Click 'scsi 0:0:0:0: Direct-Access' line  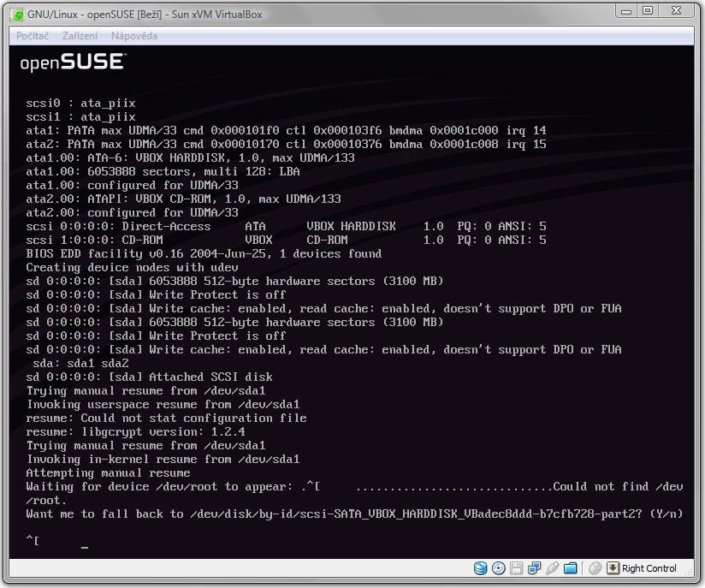pyautogui.click(x=286, y=226)
